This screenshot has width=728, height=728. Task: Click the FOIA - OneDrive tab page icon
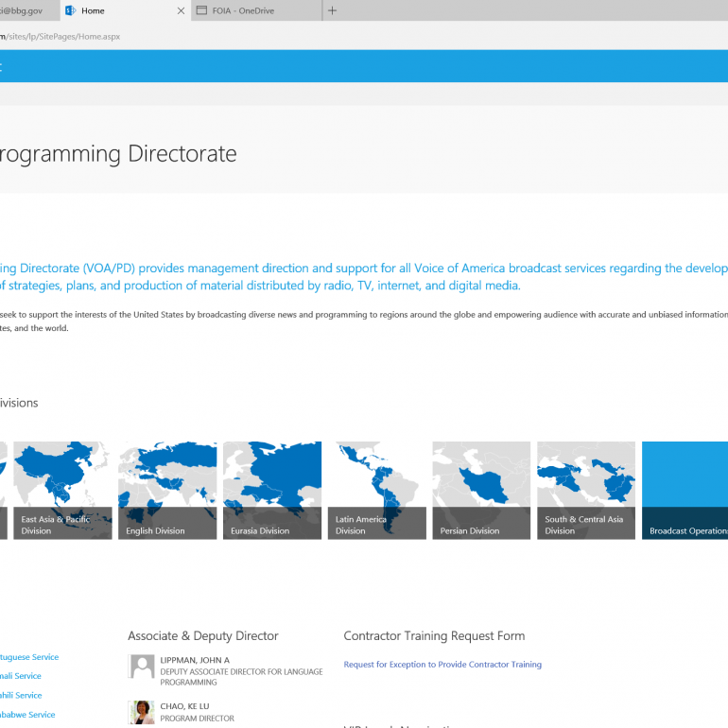[201, 10]
